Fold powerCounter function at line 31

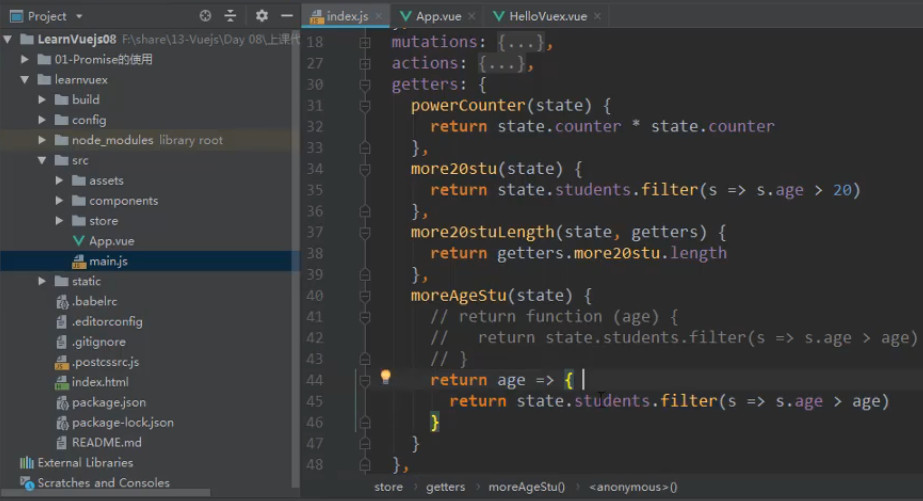(365, 106)
